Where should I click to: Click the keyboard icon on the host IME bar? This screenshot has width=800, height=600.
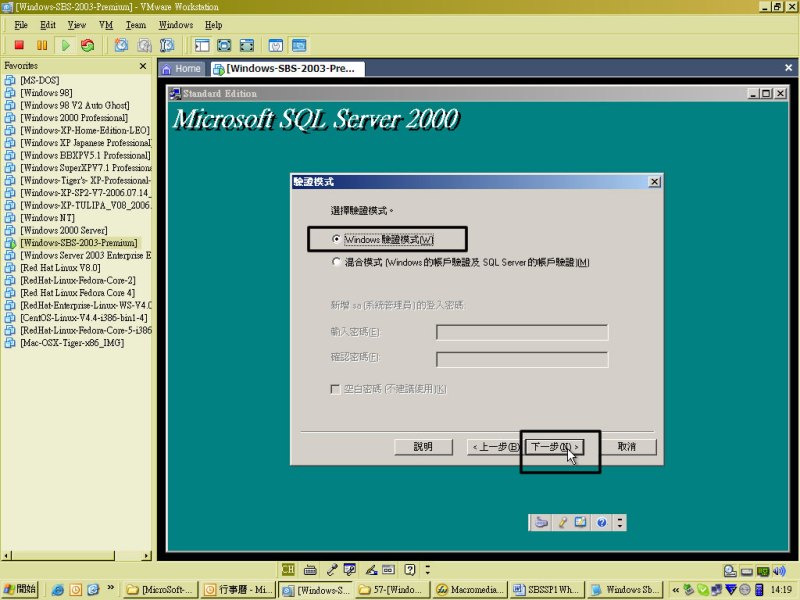(x=310, y=569)
